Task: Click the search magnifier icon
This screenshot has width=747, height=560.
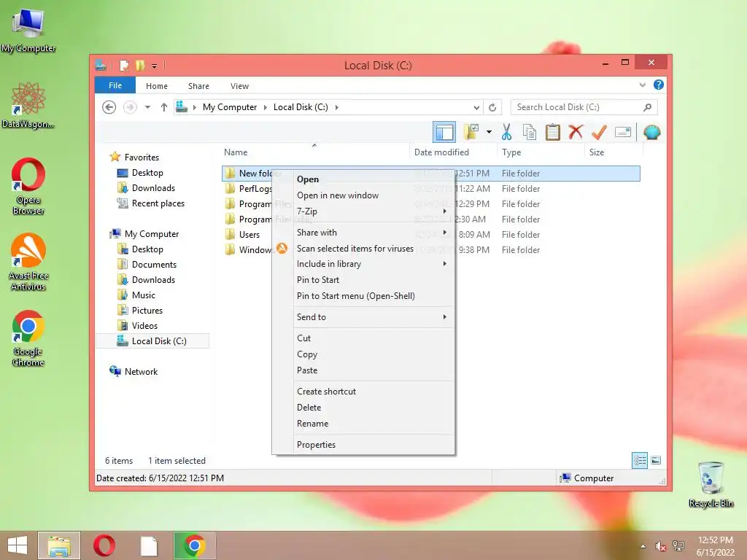Action: (x=647, y=107)
